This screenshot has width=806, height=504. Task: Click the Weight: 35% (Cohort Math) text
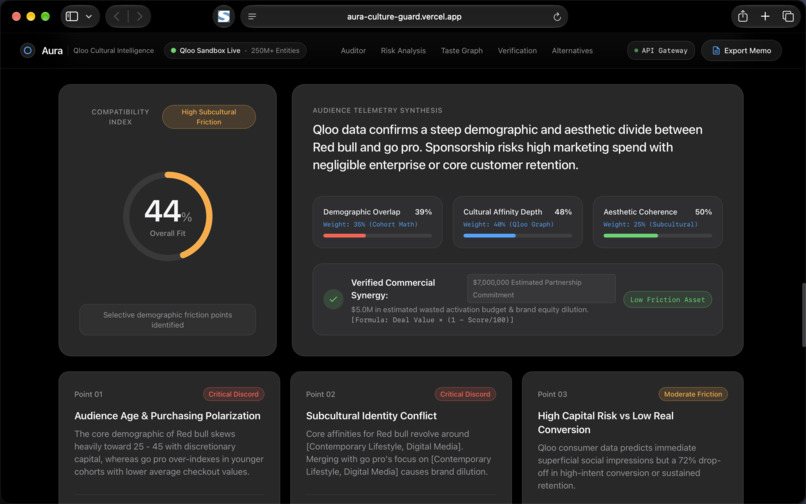pos(370,224)
